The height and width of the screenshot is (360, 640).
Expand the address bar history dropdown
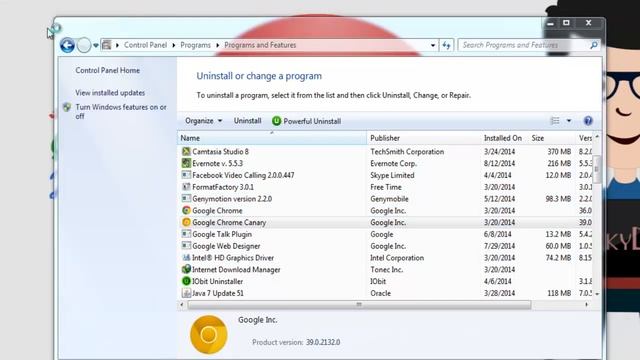point(433,45)
